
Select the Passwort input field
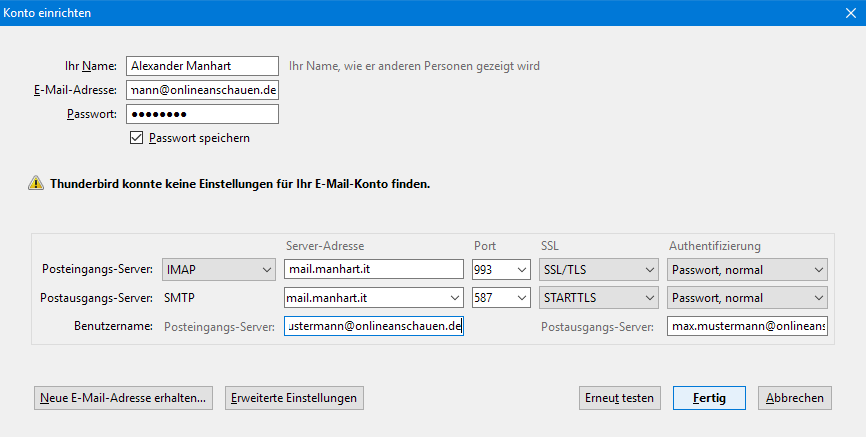click(202, 114)
